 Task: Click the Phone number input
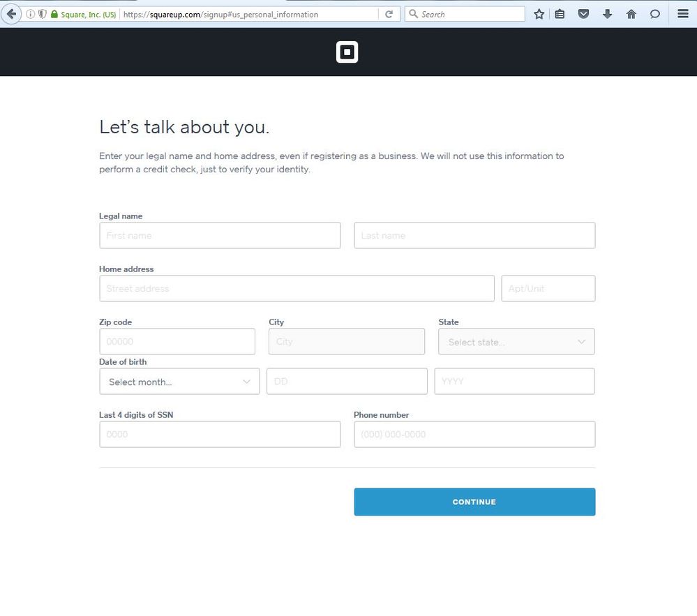(x=474, y=435)
